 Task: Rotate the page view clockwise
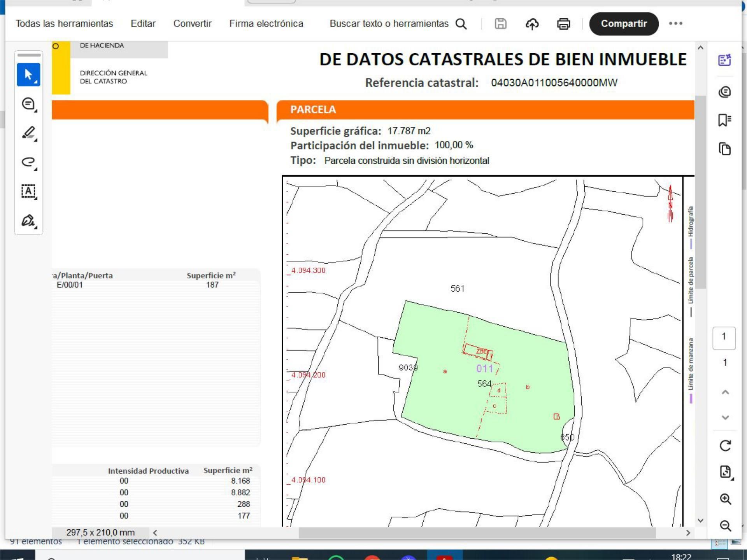click(725, 446)
